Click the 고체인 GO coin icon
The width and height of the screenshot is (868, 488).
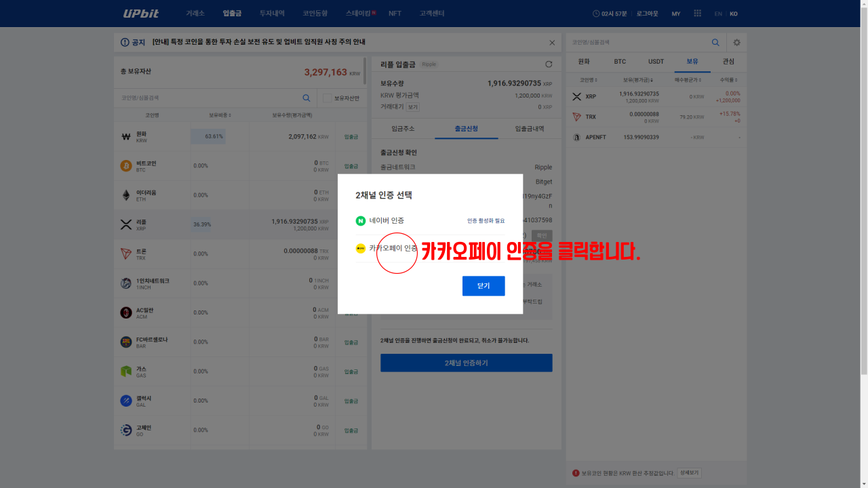click(x=125, y=430)
